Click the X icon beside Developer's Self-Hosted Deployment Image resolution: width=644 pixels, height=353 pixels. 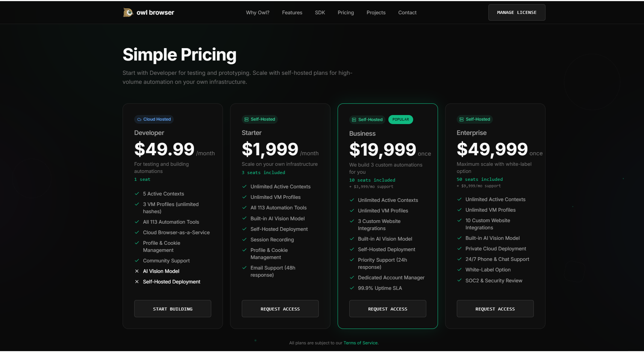137,282
